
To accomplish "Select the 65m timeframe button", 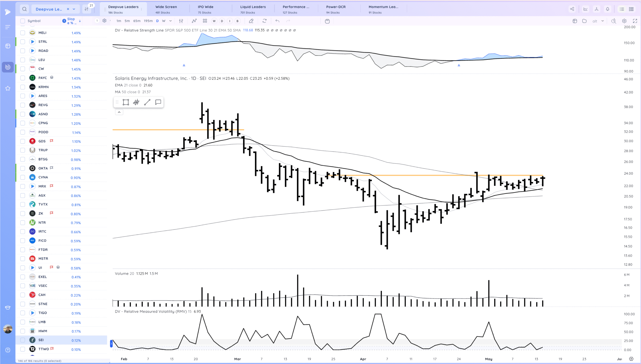I will click(x=137, y=21).
